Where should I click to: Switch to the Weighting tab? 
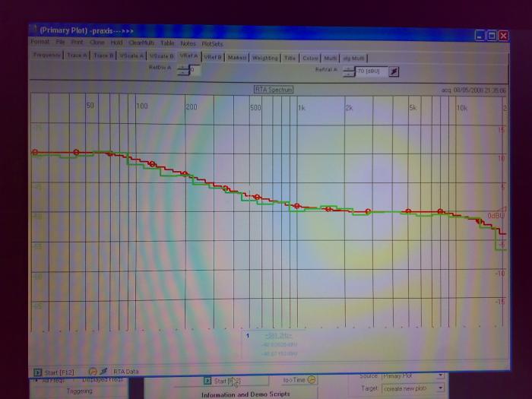click(x=264, y=58)
